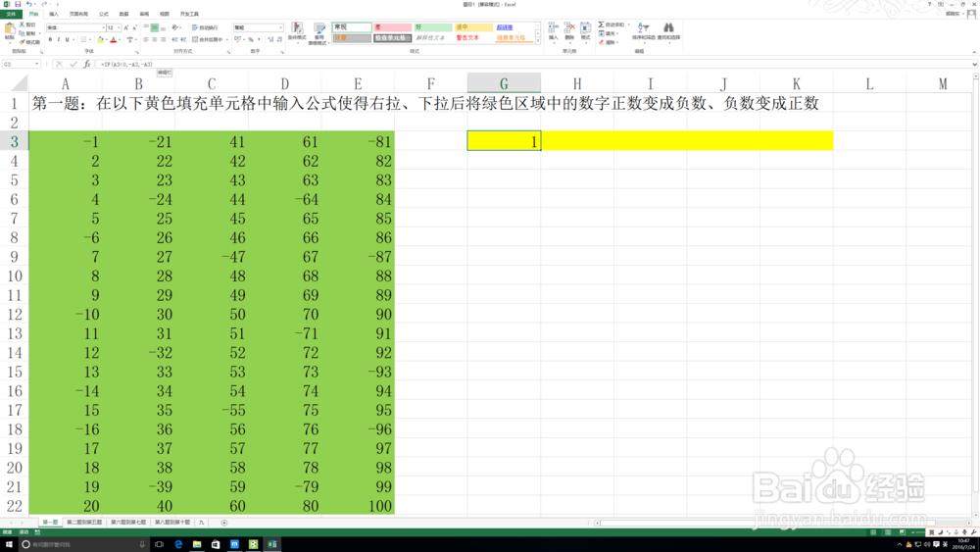Click the Cancel X in formula bar

pyautogui.click(x=60, y=65)
